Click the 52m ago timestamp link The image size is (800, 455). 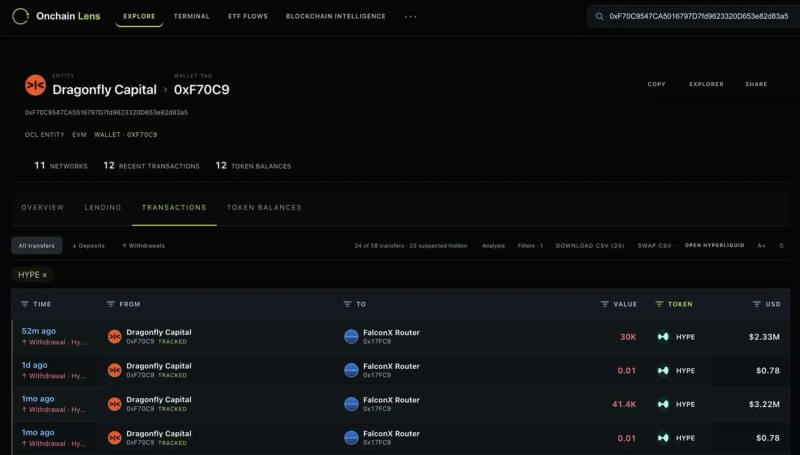[39, 331]
